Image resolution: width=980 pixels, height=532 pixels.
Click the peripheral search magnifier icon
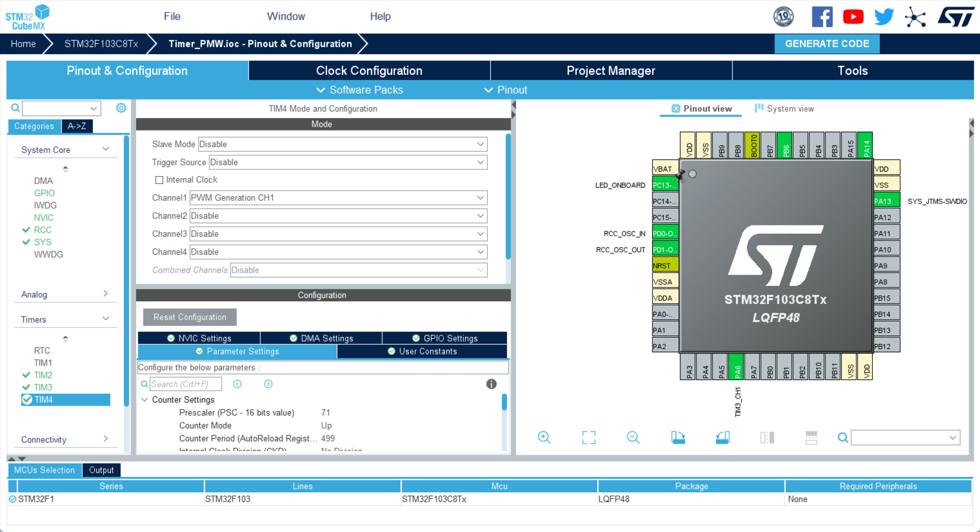pyautogui.click(x=15, y=108)
